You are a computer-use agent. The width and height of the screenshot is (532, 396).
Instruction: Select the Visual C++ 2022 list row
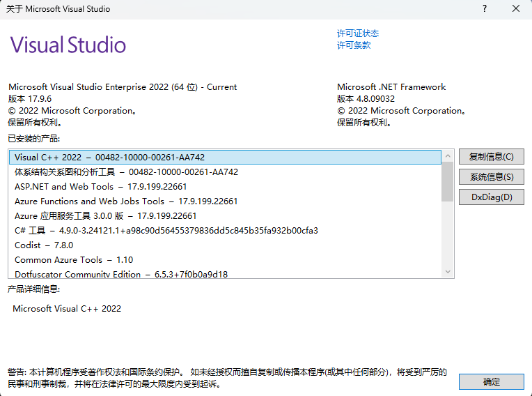pos(226,158)
